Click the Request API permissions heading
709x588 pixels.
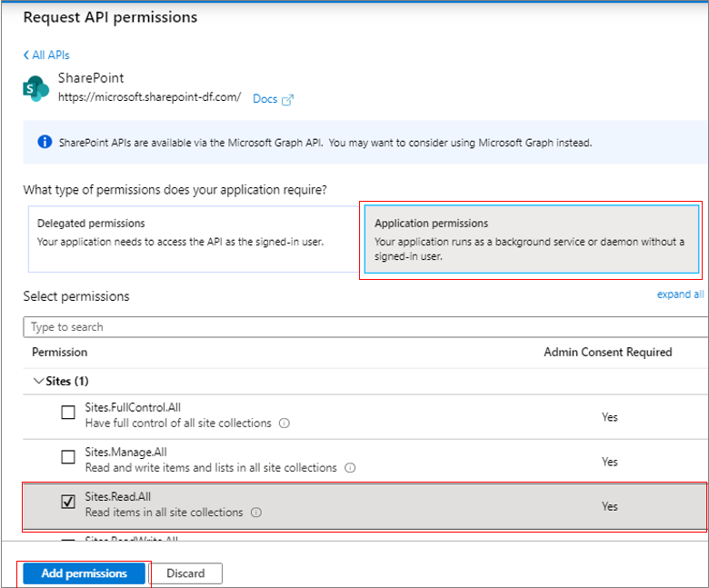pos(110,17)
